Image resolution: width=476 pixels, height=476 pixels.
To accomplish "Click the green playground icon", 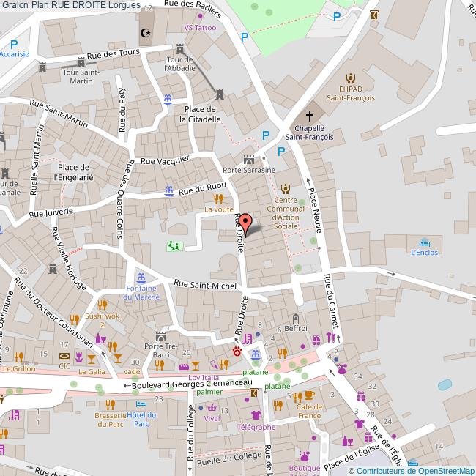I will (x=174, y=246).
